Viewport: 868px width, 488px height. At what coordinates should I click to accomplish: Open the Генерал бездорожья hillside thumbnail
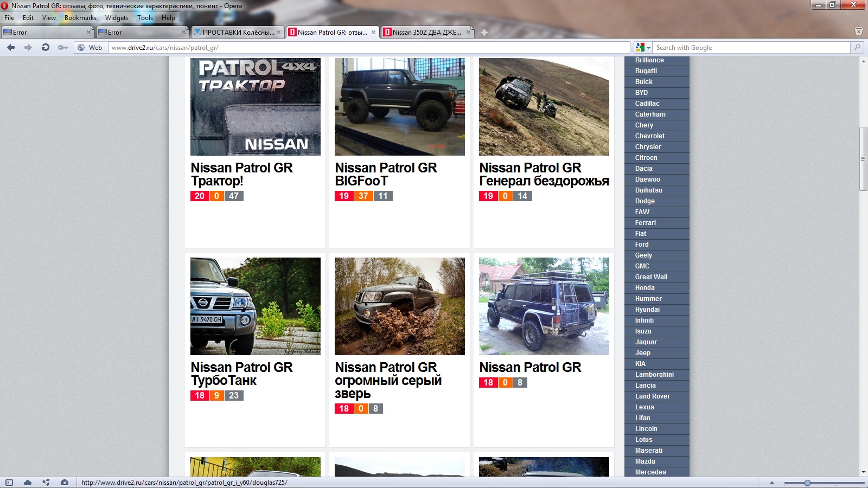point(544,107)
